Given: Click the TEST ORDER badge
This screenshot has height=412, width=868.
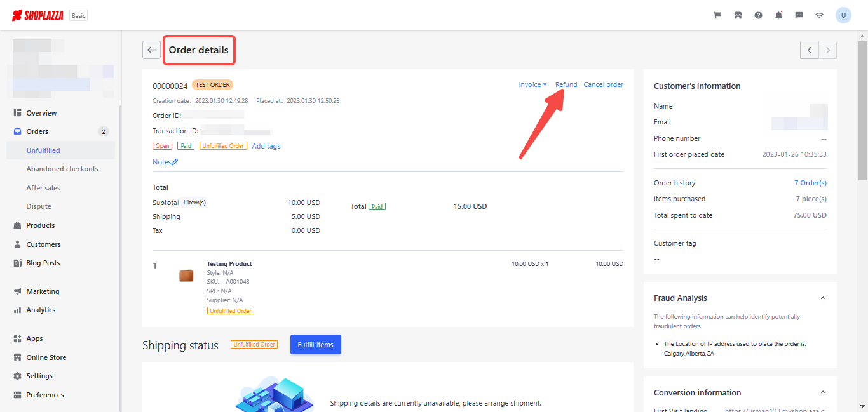Looking at the screenshot, I should tap(212, 84).
